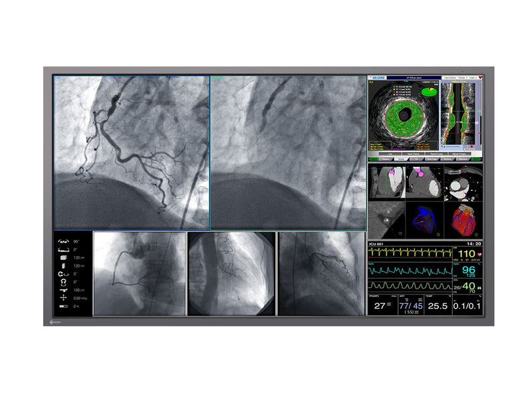Open the blue 3D coronary vessel rendering
The height and width of the screenshot is (399, 532).
pyautogui.click(x=425, y=220)
